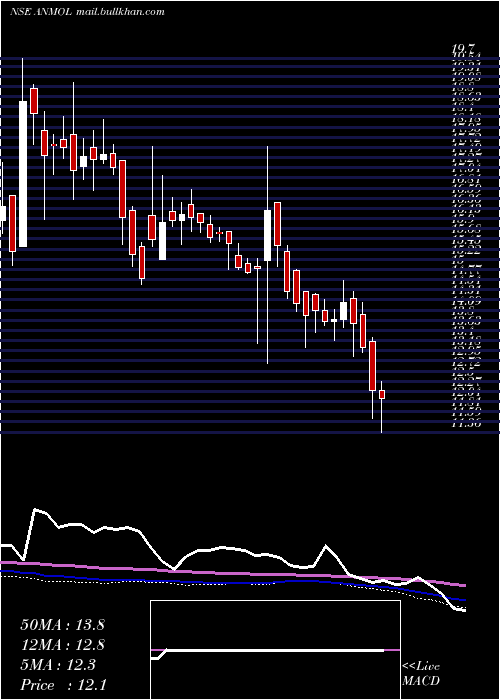
Task: Click the 5MA : 12.3 label
Action: (x=58, y=665)
